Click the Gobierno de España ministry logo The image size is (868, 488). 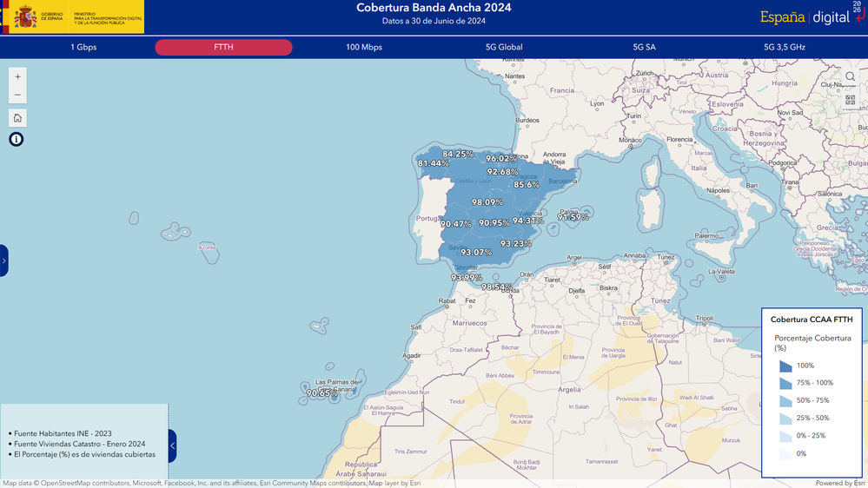(x=73, y=16)
